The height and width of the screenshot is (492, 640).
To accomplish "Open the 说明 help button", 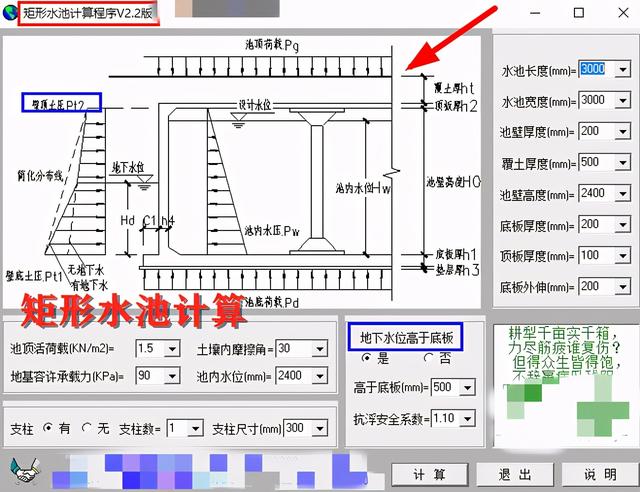I will 600,474.
